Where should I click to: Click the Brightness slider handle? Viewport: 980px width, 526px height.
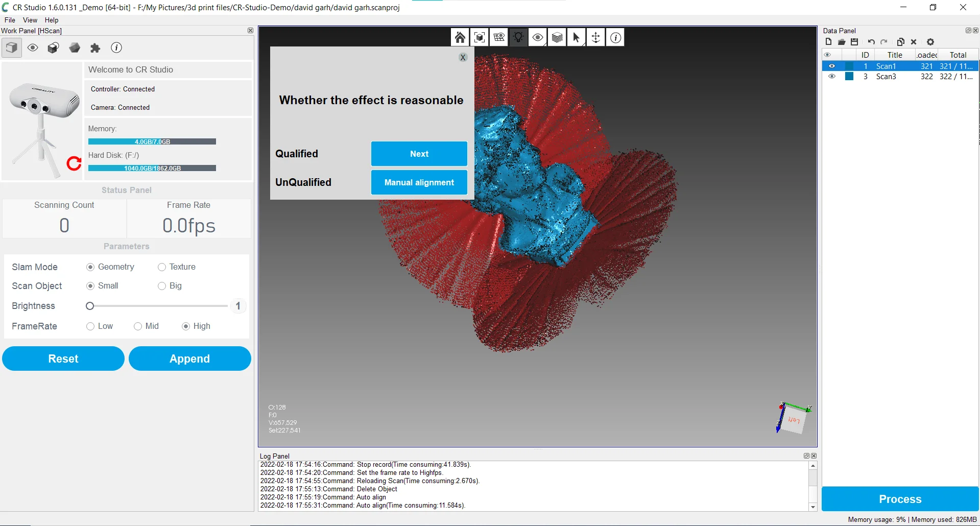[x=90, y=306]
